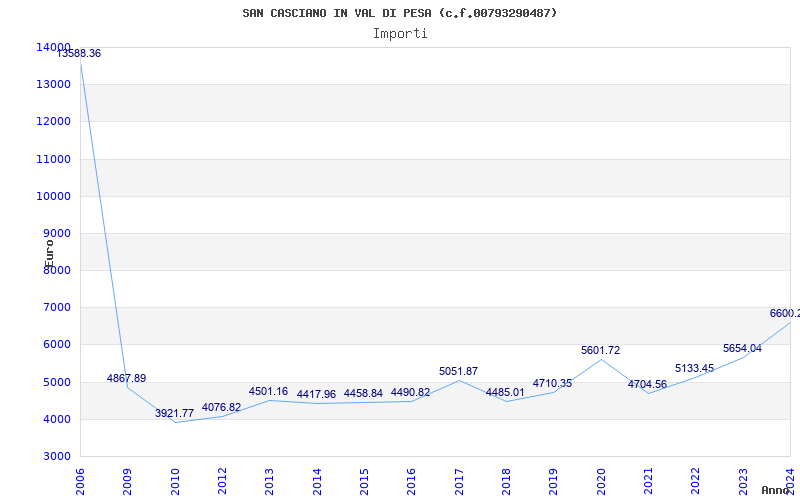The width and height of the screenshot is (800, 500).
Task: Click the 2006 x-axis year label
Action: pyautogui.click(x=80, y=482)
